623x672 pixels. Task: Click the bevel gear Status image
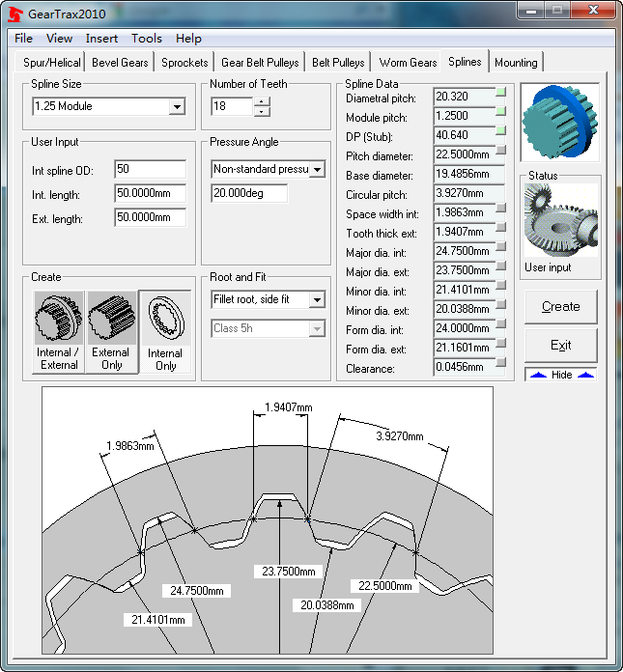pos(561,220)
